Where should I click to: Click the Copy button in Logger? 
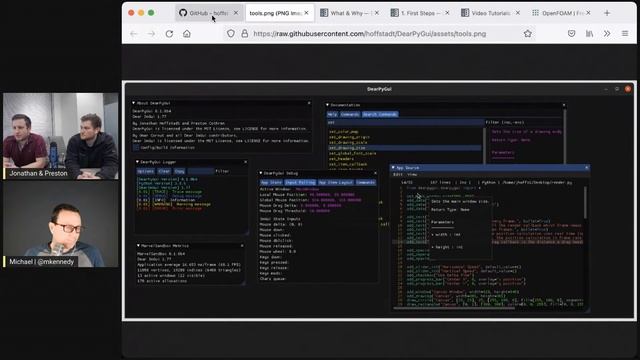tap(179, 171)
